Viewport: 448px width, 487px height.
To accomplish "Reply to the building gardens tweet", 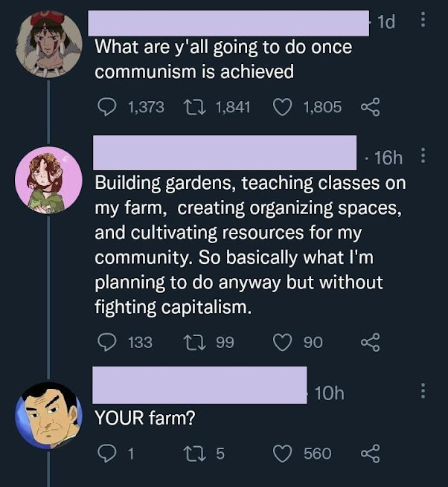I will click(109, 342).
